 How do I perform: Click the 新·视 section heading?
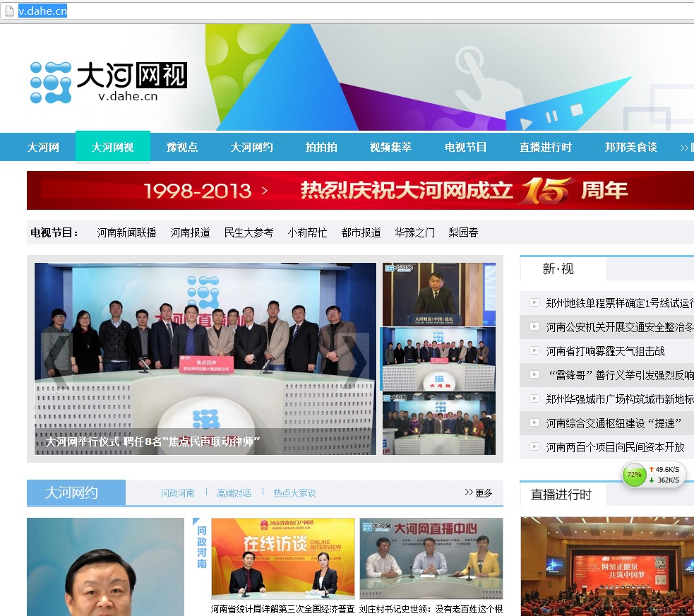pos(558,268)
